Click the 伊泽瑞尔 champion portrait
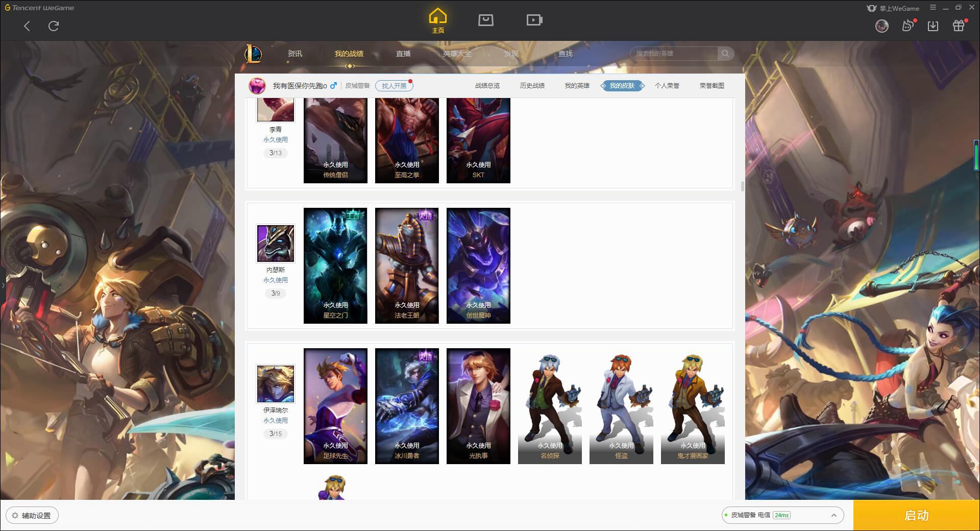 [276, 383]
